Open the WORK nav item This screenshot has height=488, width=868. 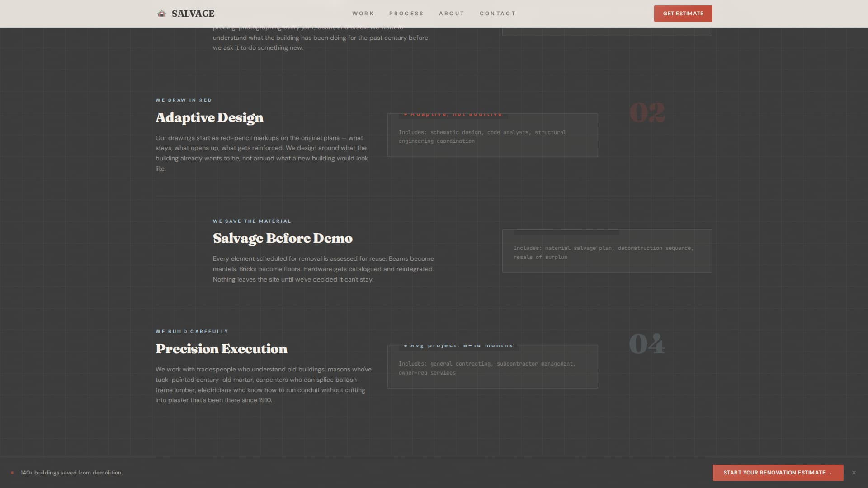tap(363, 14)
